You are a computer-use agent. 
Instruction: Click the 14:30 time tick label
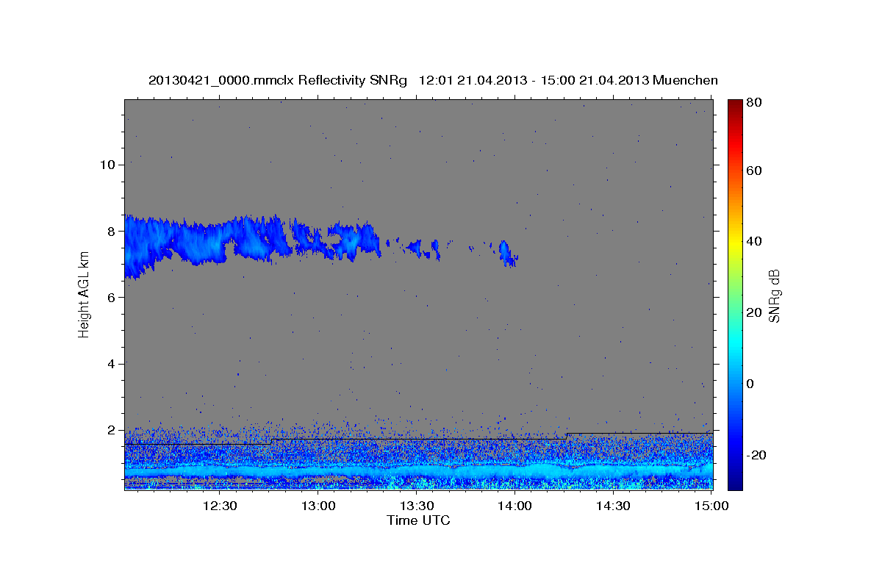point(614,506)
